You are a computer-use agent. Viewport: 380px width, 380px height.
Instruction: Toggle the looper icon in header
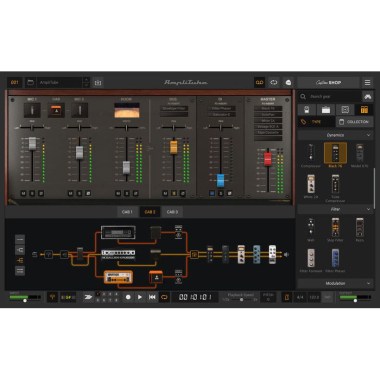click(274, 82)
